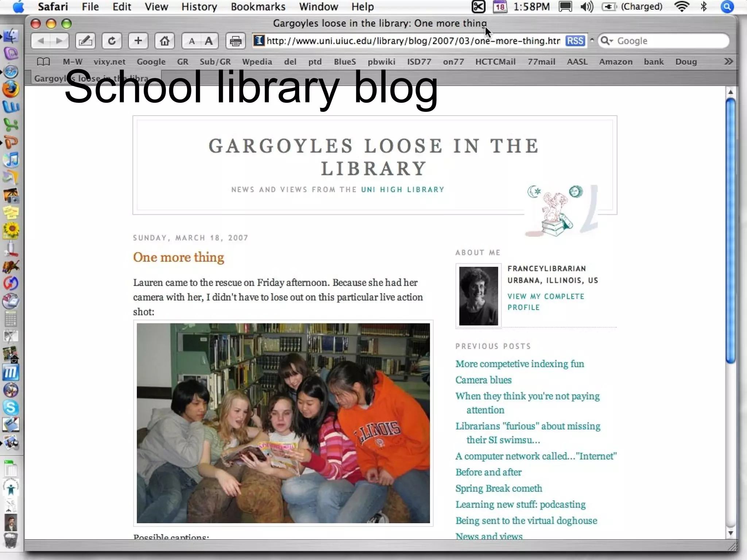Open the View menu

pyautogui.click(x=156, y=7)
